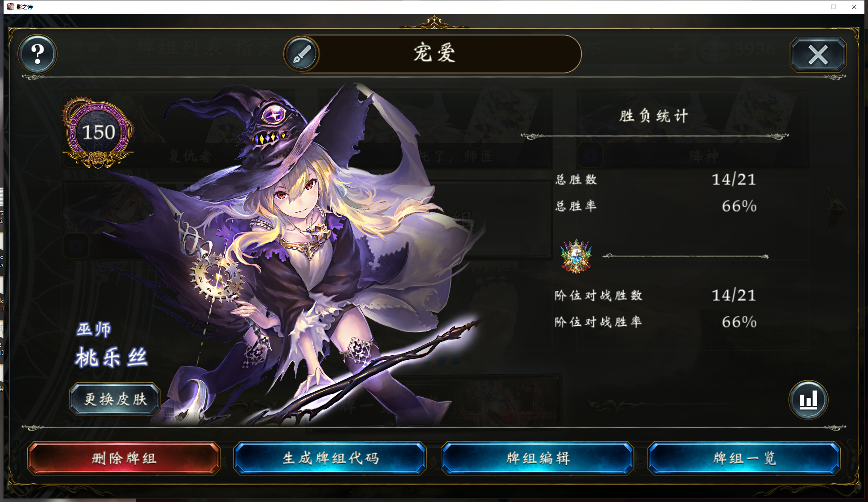This screenshot has height=502, width=868.
Task: Click the 影之诗 app icon in title bar
Action: click(11, 7)
